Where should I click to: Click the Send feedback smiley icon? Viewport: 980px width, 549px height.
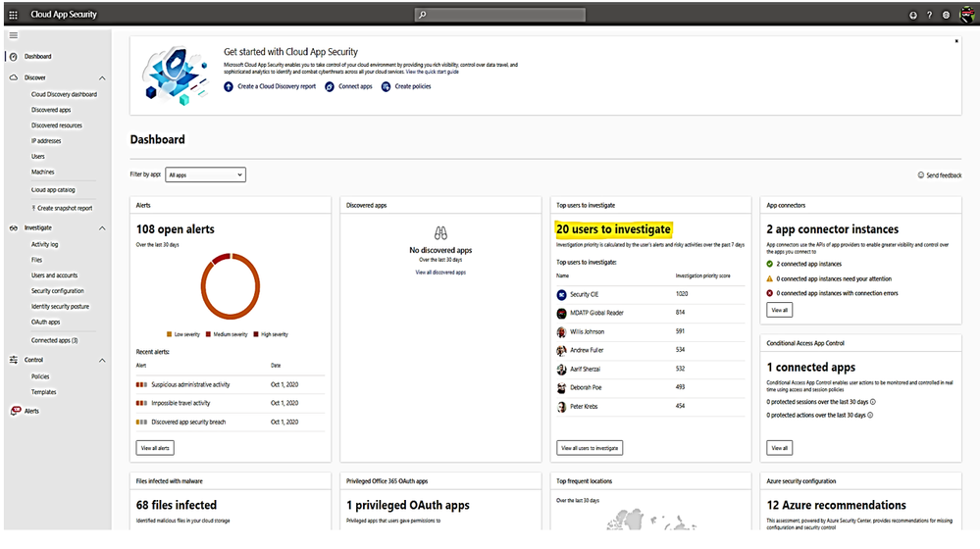[x=920, y=175]
